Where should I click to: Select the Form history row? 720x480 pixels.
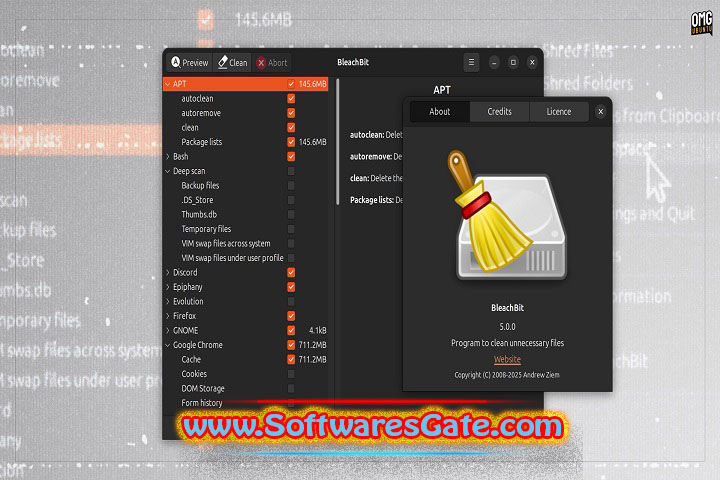[202, 403]
